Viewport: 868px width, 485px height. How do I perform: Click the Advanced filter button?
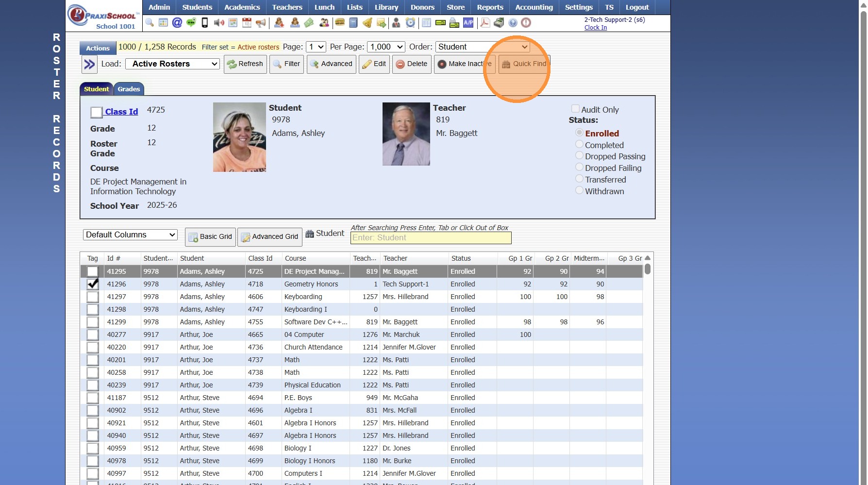(332, 64)
